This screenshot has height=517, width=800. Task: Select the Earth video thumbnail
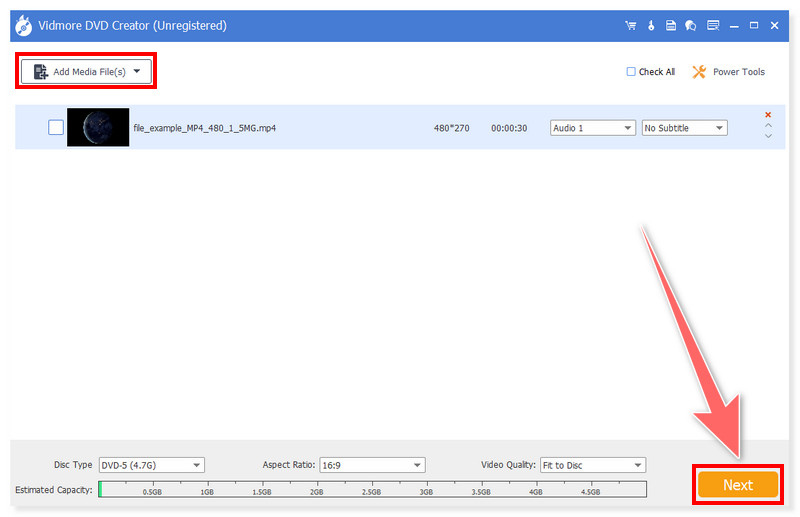tap(98, 128)
